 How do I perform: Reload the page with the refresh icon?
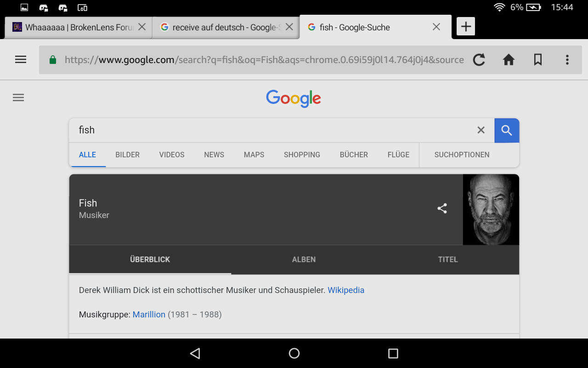[479, 60]
